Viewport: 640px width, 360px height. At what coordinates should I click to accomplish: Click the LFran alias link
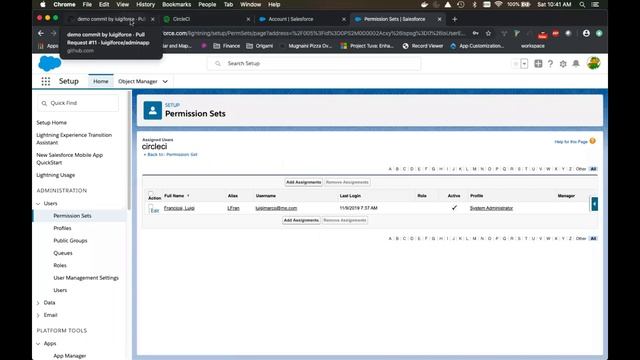(x=233, y=208)
